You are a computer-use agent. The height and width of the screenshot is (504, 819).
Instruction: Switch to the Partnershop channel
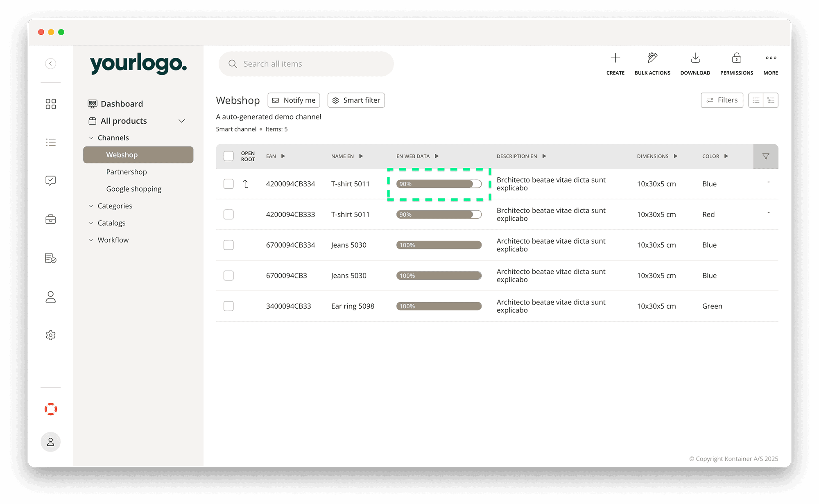(x=127, y=172)
